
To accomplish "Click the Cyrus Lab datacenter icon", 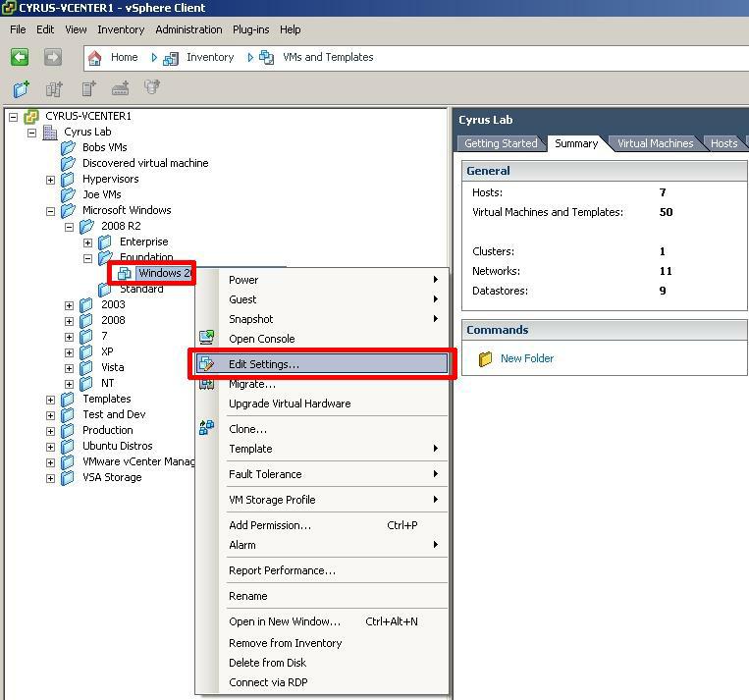I will 50,132.
